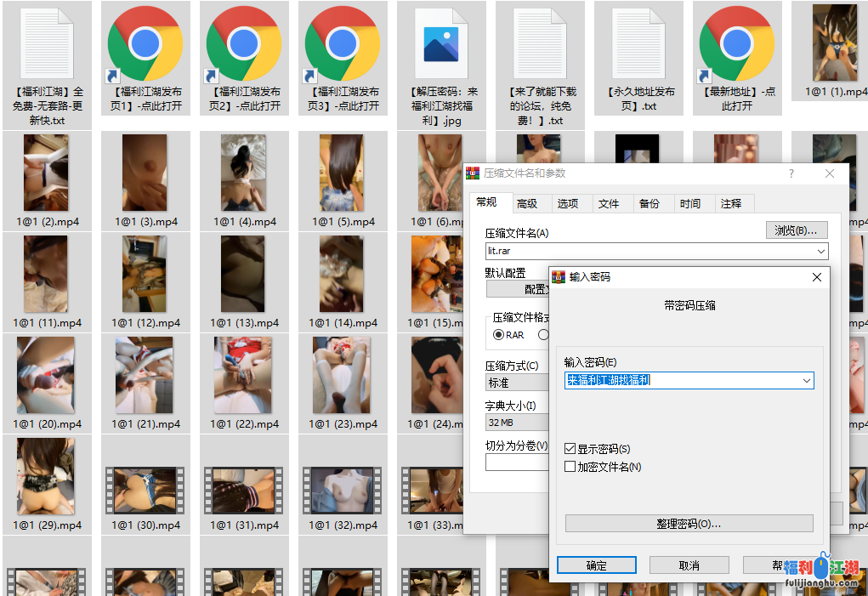The height and width of the screenshot is (596, 868).
Task: Open the 福利江湖发布页1 Chrome shortcut
Action: point(145,43)
